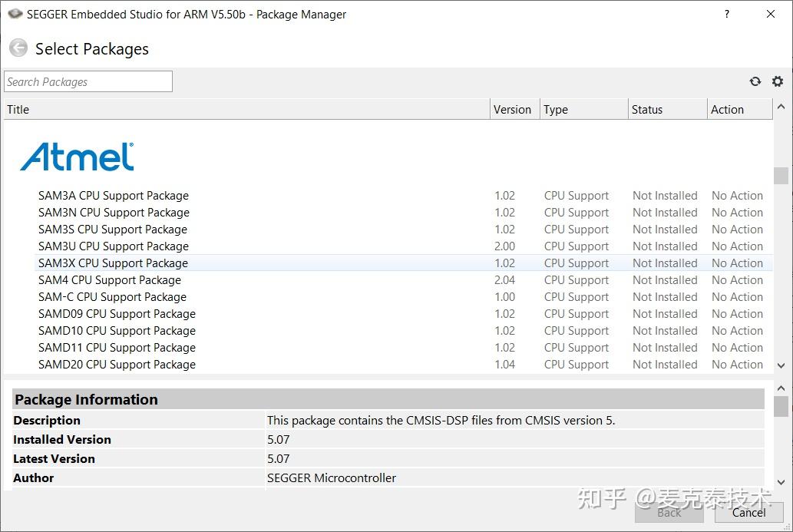This screenshot has height=532, width=793.
Task: Open action dropdown for SAM3A package
Action: pyautogui.click(x=737, y=196)
